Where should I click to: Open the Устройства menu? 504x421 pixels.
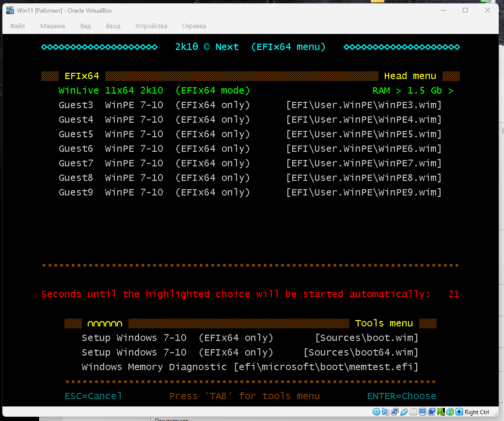[x=151, y=26]
